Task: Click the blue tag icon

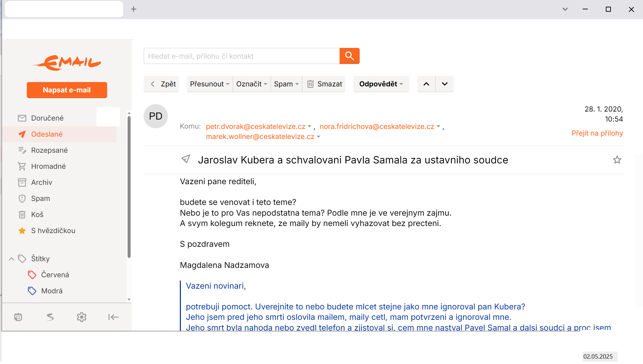Action: (32, 291)
